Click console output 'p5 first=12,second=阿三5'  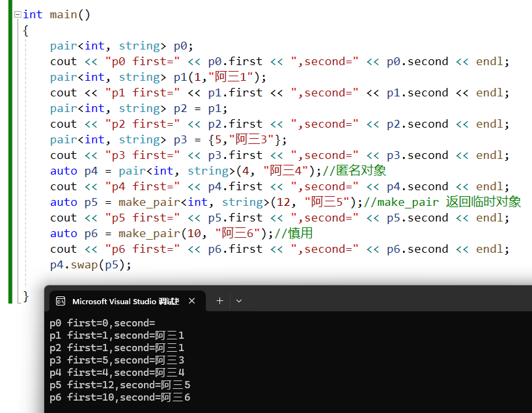click(x=120, y=385)
